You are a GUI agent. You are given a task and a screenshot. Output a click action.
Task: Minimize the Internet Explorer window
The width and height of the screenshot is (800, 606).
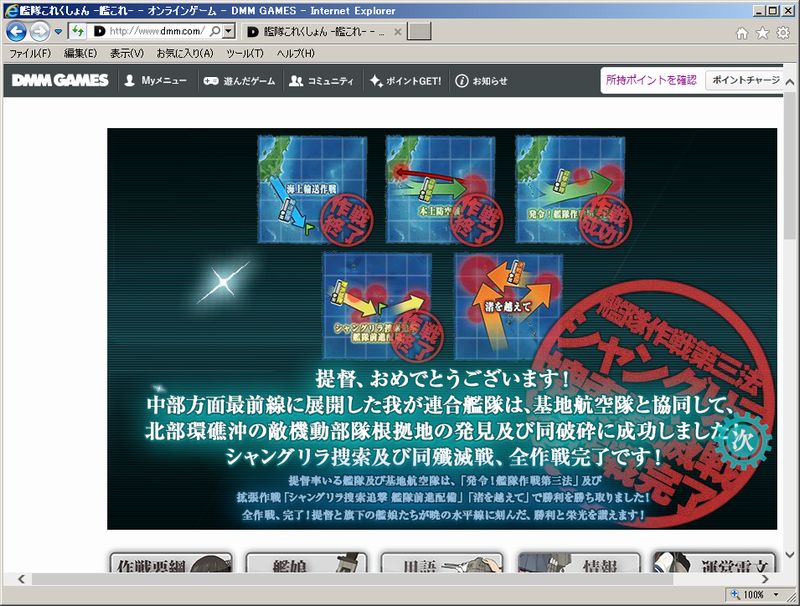pyautogui.click(x=760, y=10)
